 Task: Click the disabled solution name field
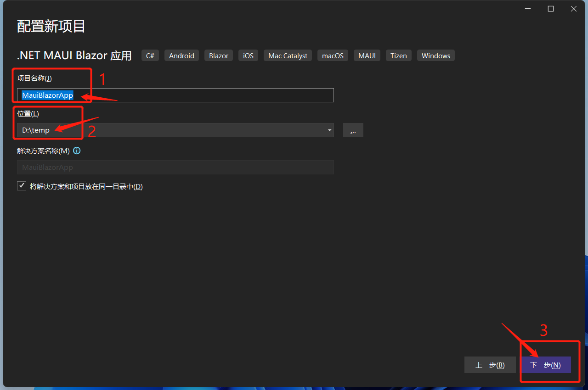(x=175, y=167)
